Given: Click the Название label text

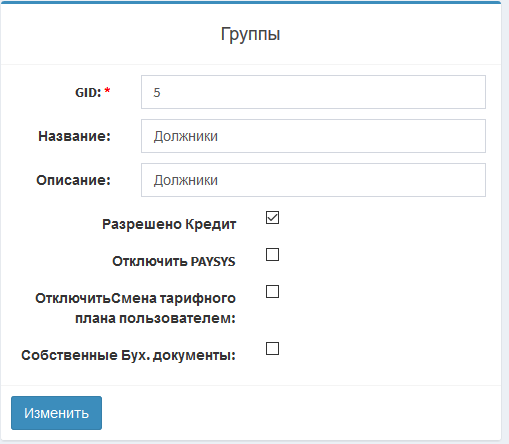Looking at the screenshot, I should click(74, 136).
